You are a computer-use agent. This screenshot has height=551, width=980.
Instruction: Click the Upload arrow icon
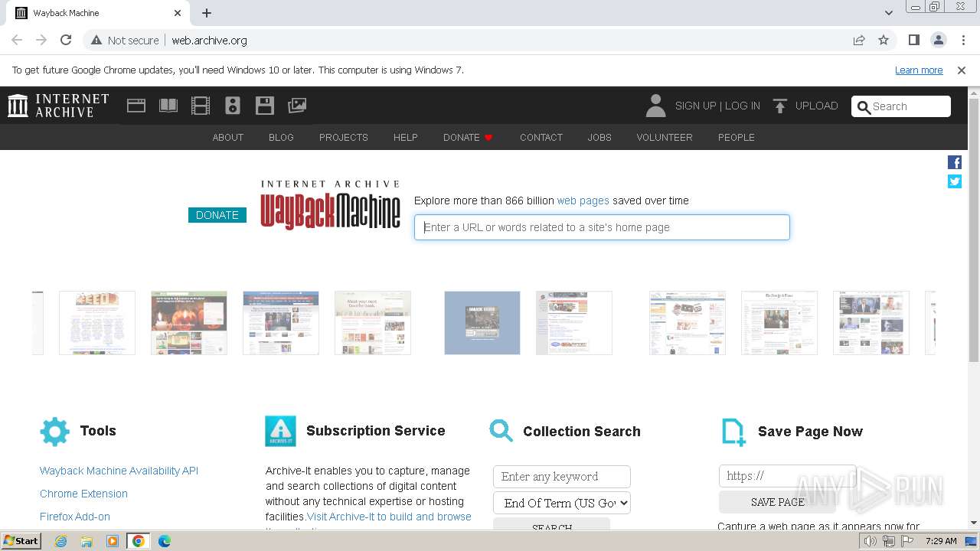(779, 106)
